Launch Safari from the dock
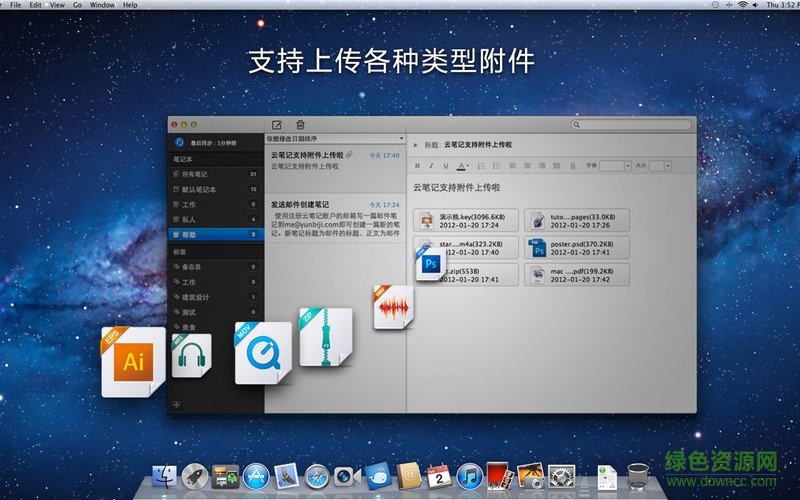 pyautogui.click(x=317, y=476)
